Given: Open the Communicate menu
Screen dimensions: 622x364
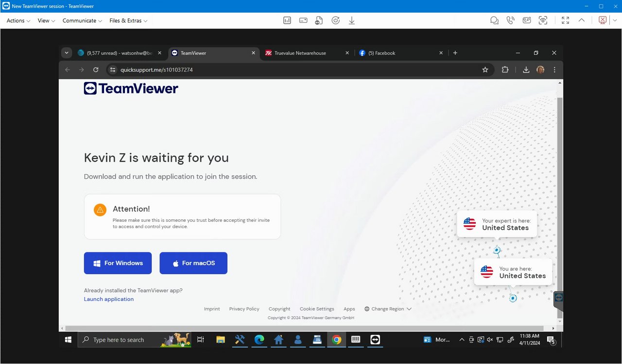Looking at the screenshot, I should [x=82, y=20].
